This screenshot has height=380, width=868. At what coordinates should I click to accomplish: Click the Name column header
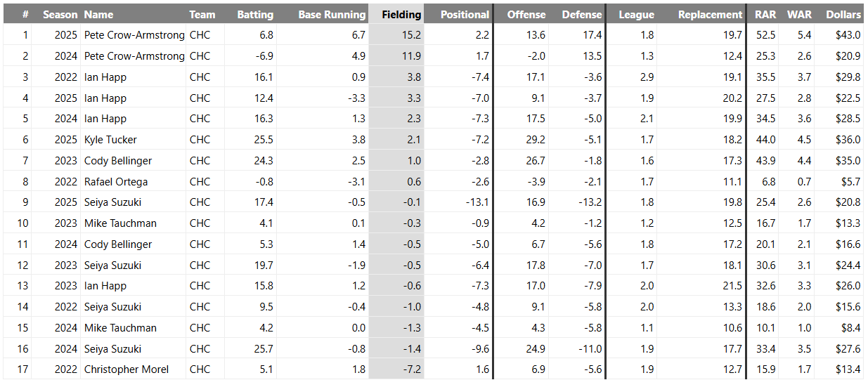click(98, 14)
